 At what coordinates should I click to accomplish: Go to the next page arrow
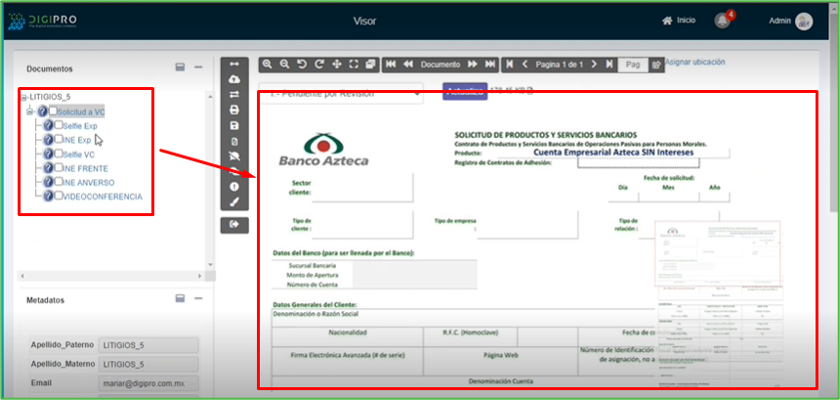click(594, 64)
